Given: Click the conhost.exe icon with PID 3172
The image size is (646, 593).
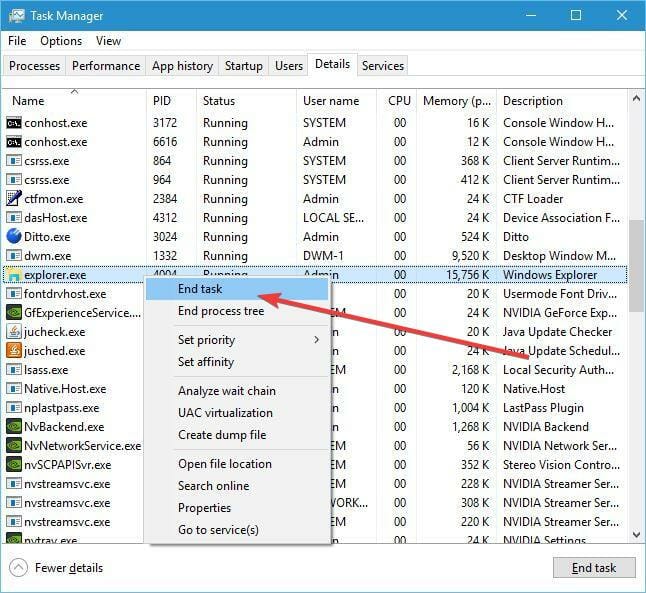Looking at the screenshot, I should point(14,123).
